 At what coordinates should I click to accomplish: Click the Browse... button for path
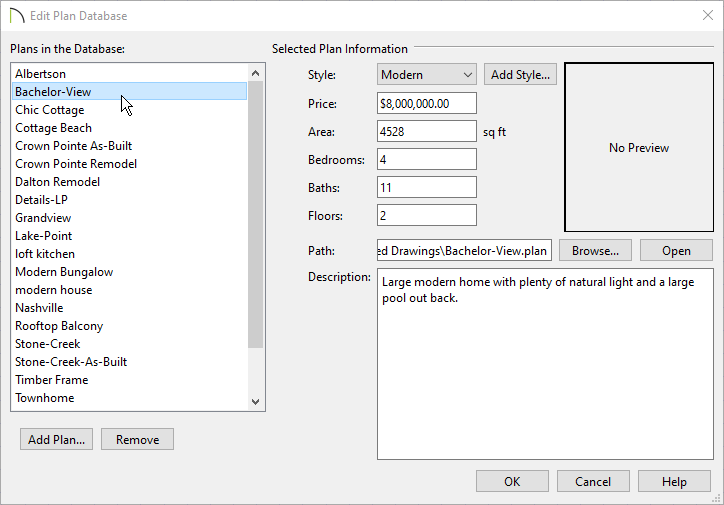[595, 250]
